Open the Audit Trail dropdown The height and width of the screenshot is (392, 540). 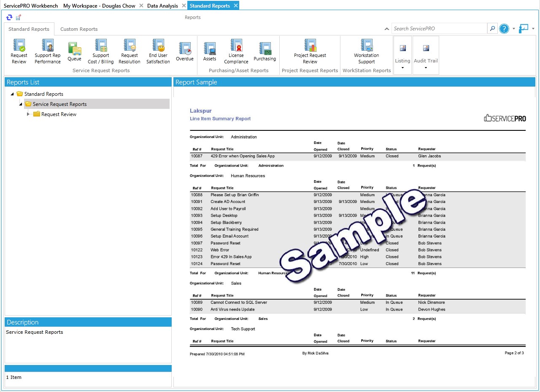click(426, 55)
